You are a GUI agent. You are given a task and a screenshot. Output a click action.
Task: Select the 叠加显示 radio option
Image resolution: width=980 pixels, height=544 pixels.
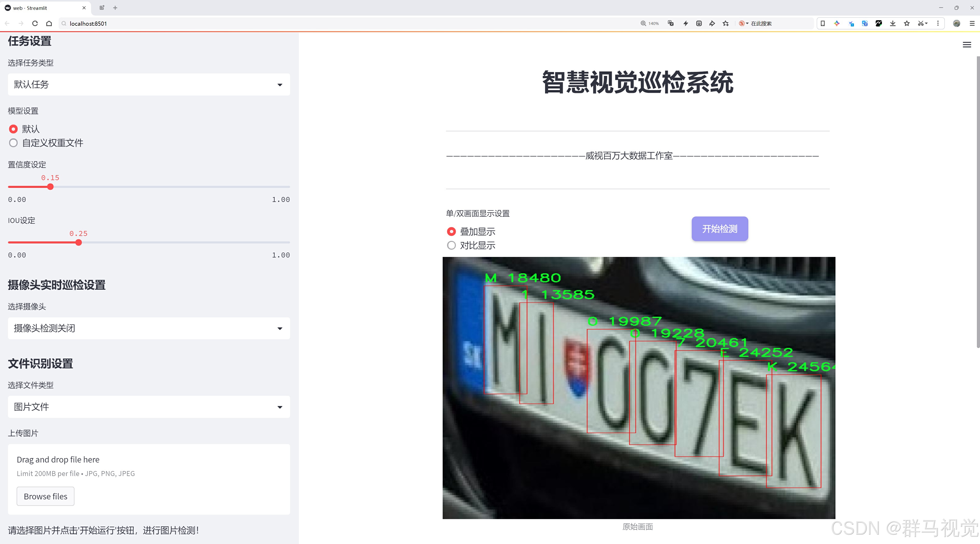[451, 231]
